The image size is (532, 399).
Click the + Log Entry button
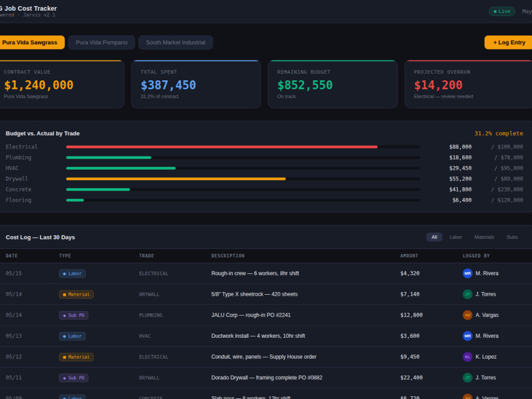(x=509, y=43)
